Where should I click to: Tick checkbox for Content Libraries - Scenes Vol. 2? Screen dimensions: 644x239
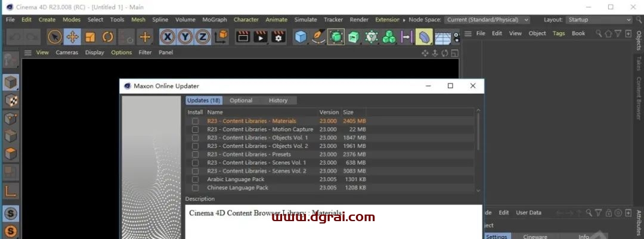click(195, 171)
